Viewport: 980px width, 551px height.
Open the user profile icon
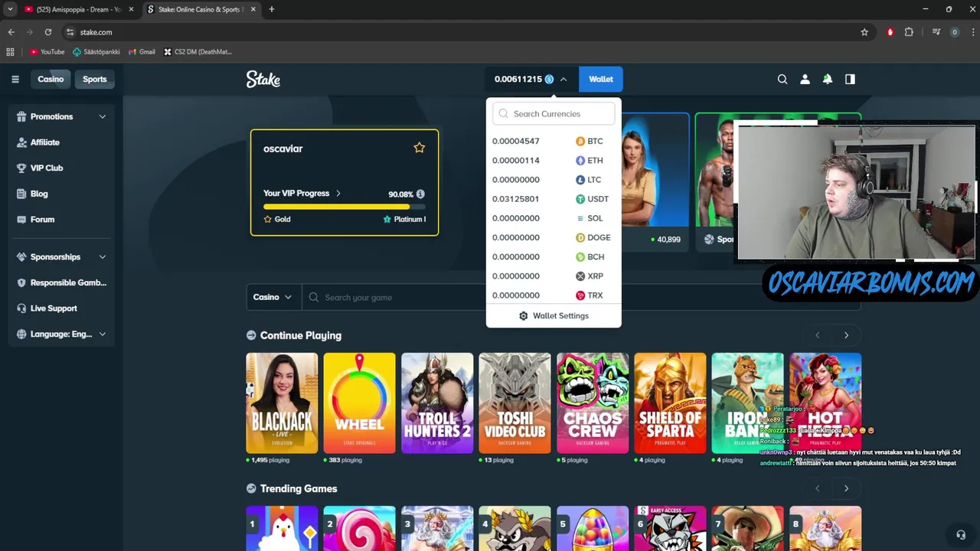pyautogui.click(x=805, y=79)
